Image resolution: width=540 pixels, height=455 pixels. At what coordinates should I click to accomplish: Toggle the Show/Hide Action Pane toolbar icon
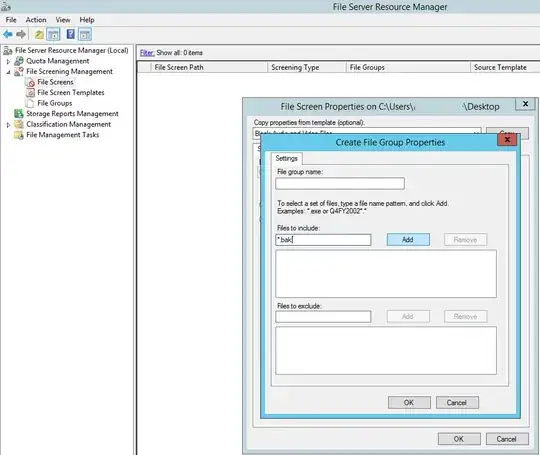(85, 34)
